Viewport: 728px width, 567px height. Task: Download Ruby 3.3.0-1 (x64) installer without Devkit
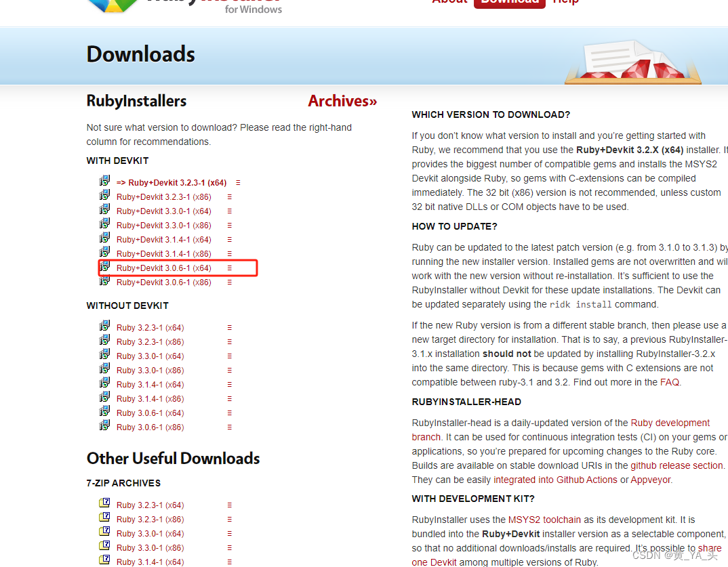click(150, 356)
